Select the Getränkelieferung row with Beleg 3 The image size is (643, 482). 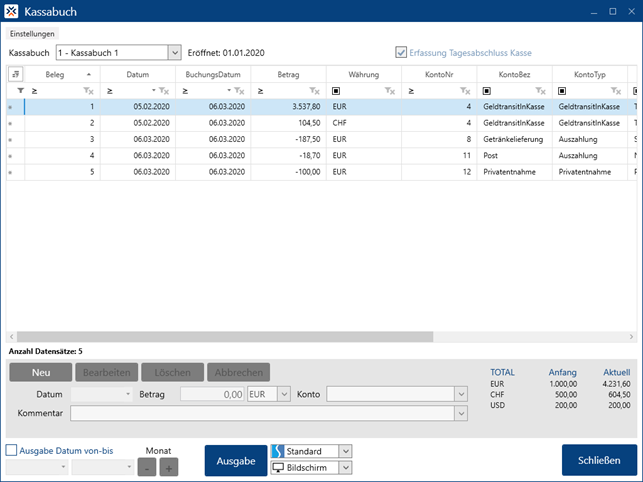pos(300,139)
